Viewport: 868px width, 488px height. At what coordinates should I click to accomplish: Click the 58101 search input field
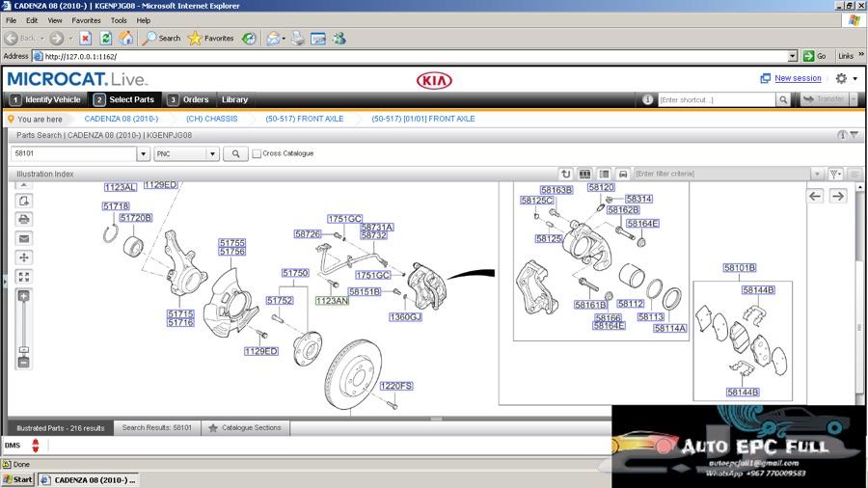coord(73,153)
